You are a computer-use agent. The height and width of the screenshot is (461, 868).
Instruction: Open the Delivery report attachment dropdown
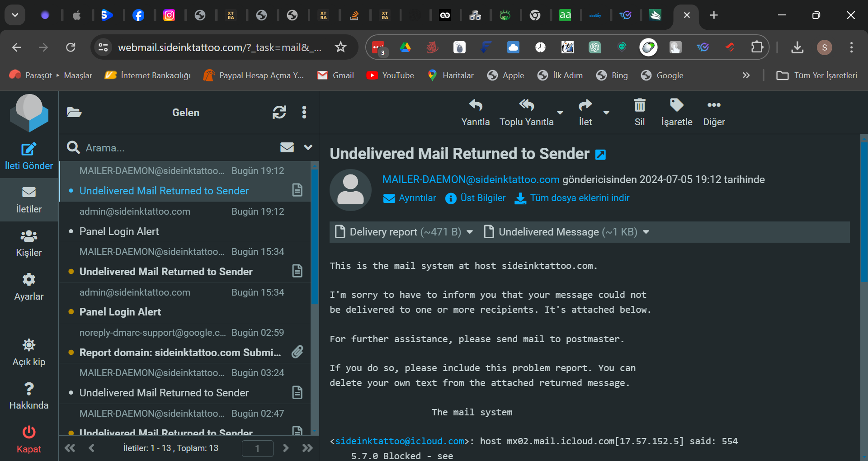point(470,232)
